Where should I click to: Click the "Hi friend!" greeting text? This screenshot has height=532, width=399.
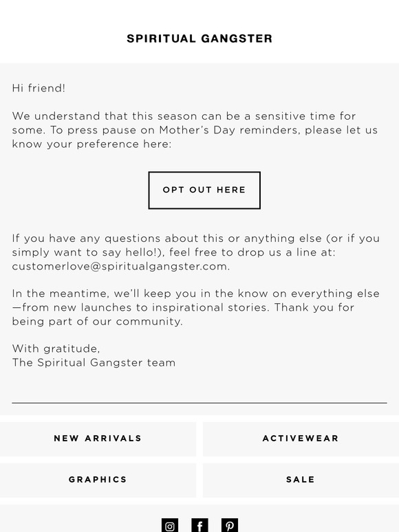(39, 88)
